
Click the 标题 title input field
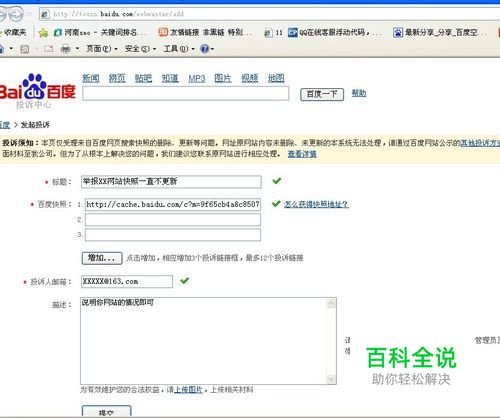pyautogui.click(x=171, y=182)
